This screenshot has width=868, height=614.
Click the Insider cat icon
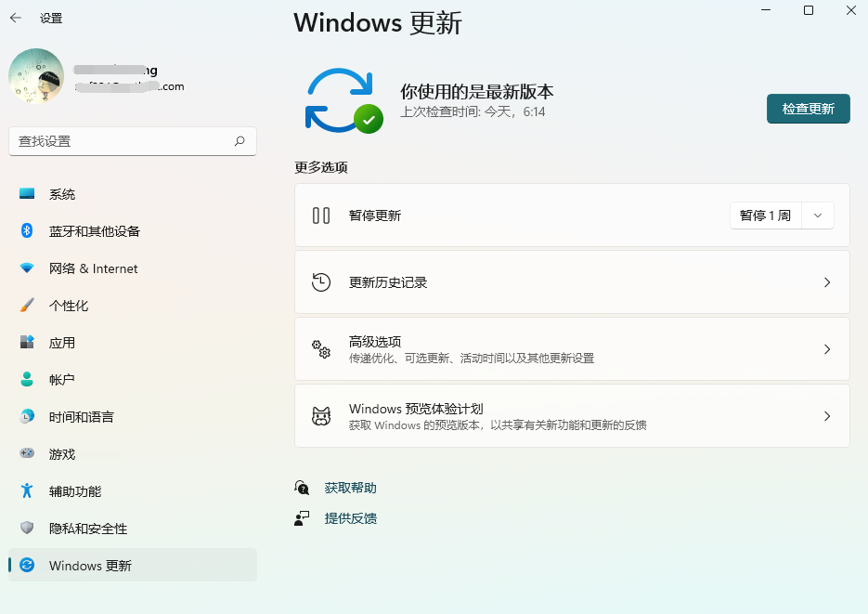coord(321,416)
